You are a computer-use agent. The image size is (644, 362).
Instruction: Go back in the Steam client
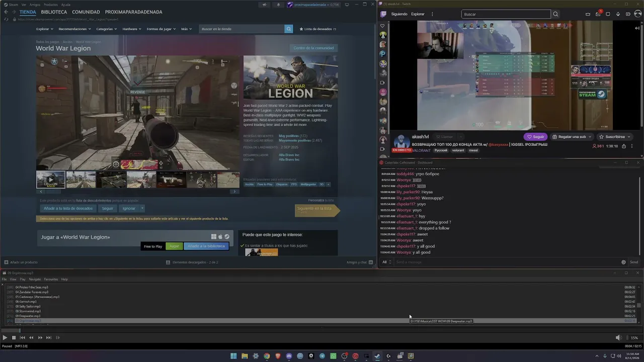pyautogui.click(x=6, y=12)
